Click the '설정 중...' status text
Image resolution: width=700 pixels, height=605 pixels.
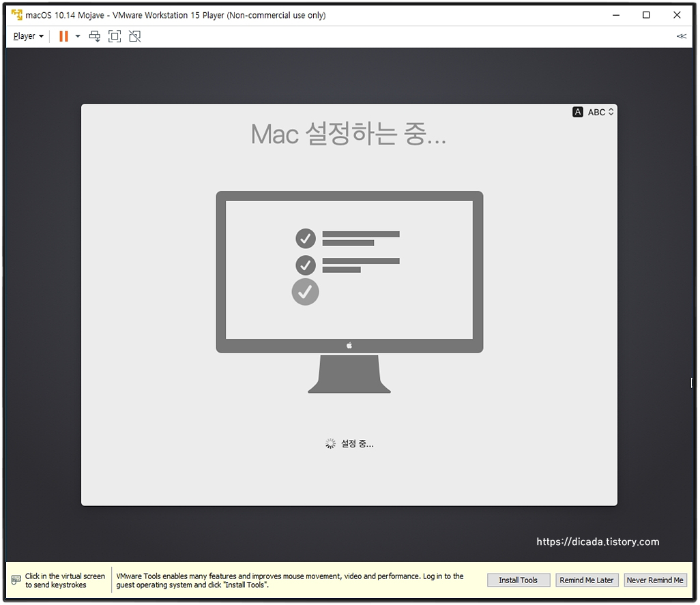[x=357, y=443]
